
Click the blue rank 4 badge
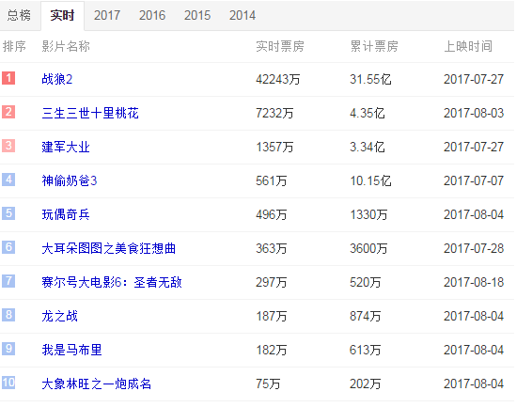click(8, 180)
